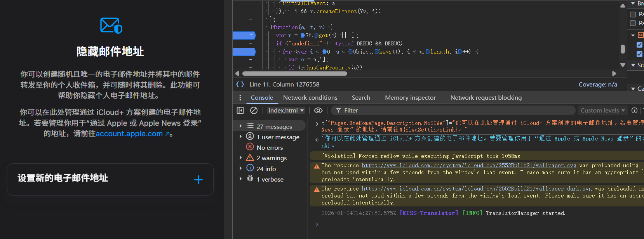Open the wallpaper_dark.svg resource link
Screen dimensions: 644x239
pyautogui.click(x=477, y=189)
